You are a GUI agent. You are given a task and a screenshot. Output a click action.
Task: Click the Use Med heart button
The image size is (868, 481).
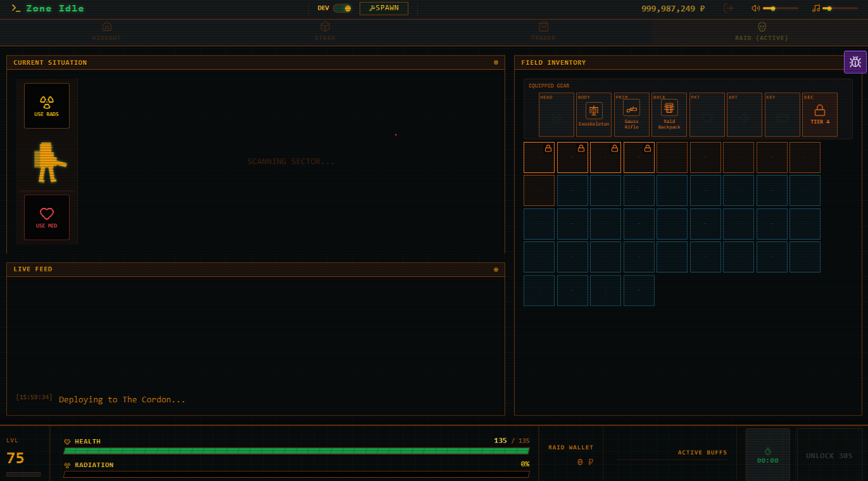(x=47, y=217)
